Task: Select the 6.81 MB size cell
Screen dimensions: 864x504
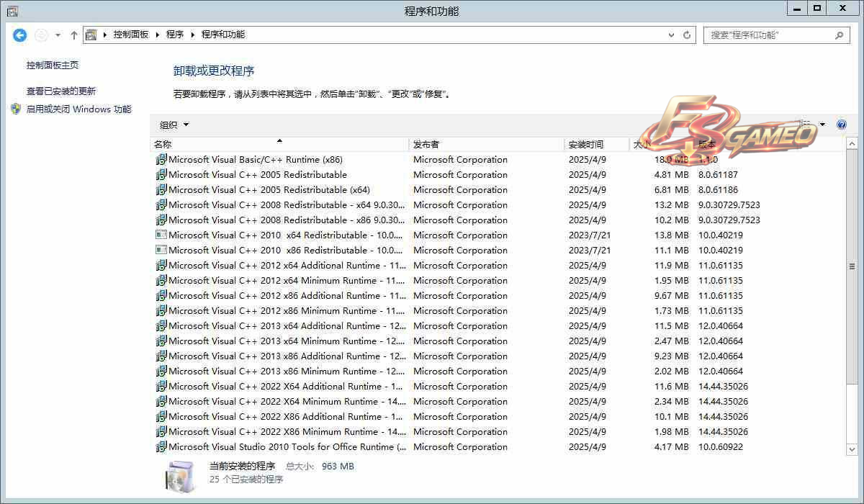Action: point(671,190)
